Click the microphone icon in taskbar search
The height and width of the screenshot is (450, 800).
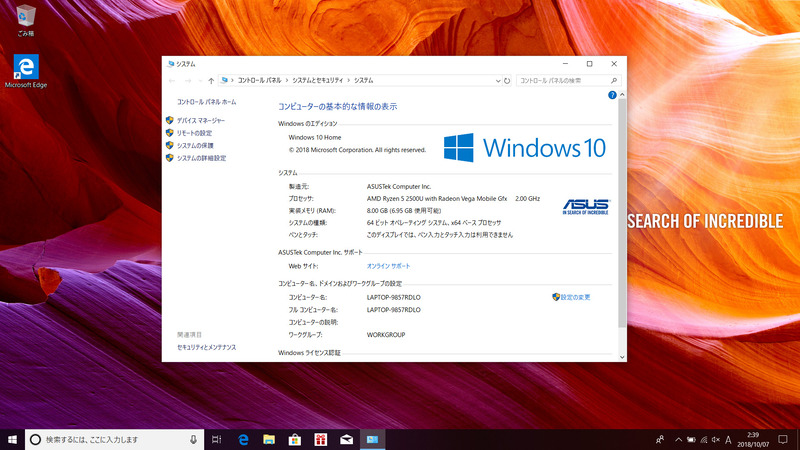(x=193, y=439)
